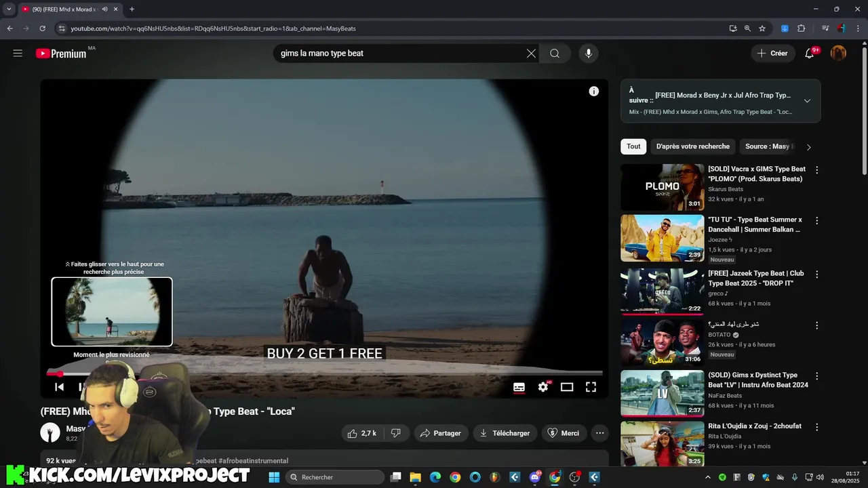Image resolution: width=868 pixels, height=488 pixels.
Task: Open Microsoft Edge from taskbar
Action: (x=435, y=477)
